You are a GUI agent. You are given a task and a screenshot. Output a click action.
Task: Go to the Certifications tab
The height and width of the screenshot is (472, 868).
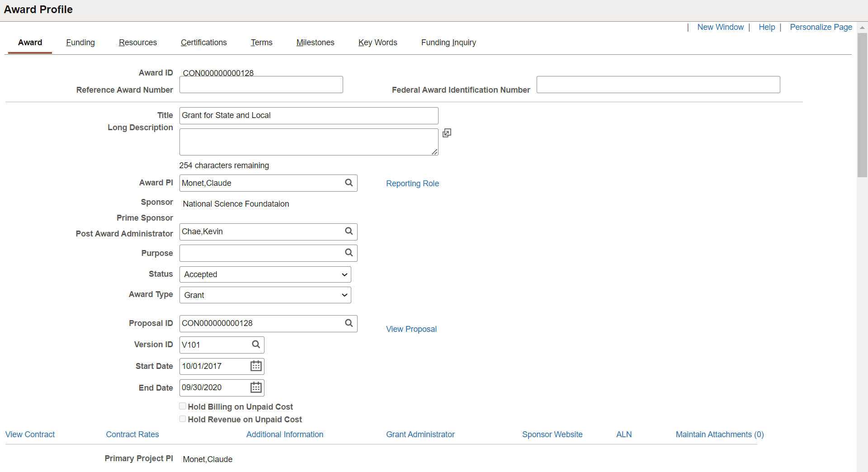tap(204, 42)
